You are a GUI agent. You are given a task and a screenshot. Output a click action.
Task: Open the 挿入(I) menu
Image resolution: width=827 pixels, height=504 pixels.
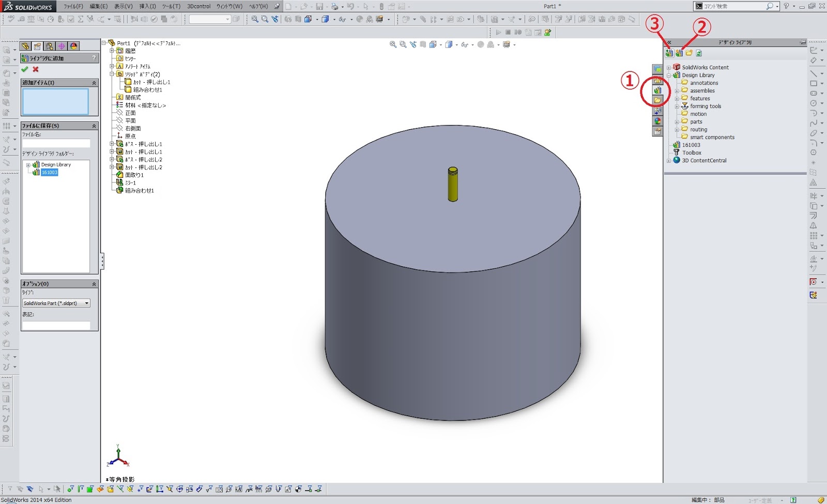pyautogui.click(x=147, y=6)
